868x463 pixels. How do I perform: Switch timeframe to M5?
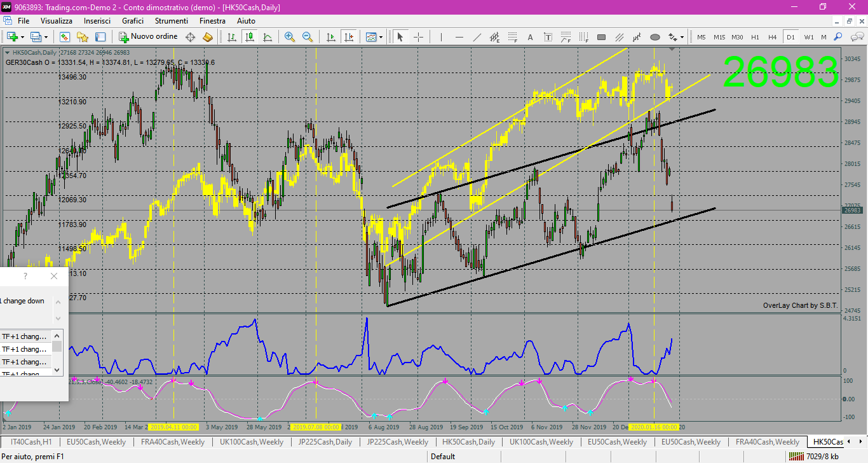702,37
